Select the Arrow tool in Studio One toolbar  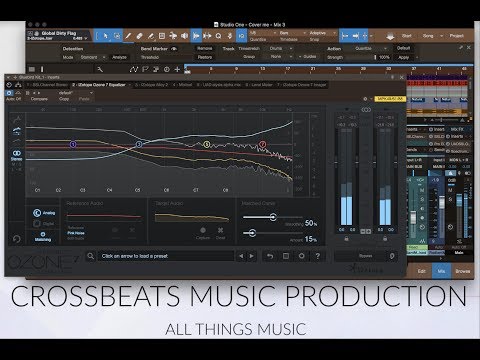tap(105, 36)
